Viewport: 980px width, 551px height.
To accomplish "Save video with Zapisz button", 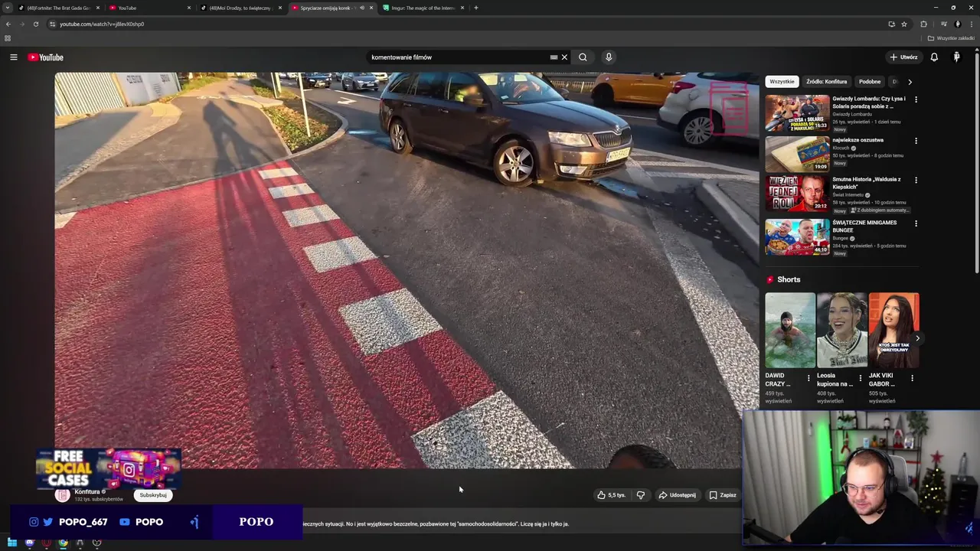I will coord(723,495).
